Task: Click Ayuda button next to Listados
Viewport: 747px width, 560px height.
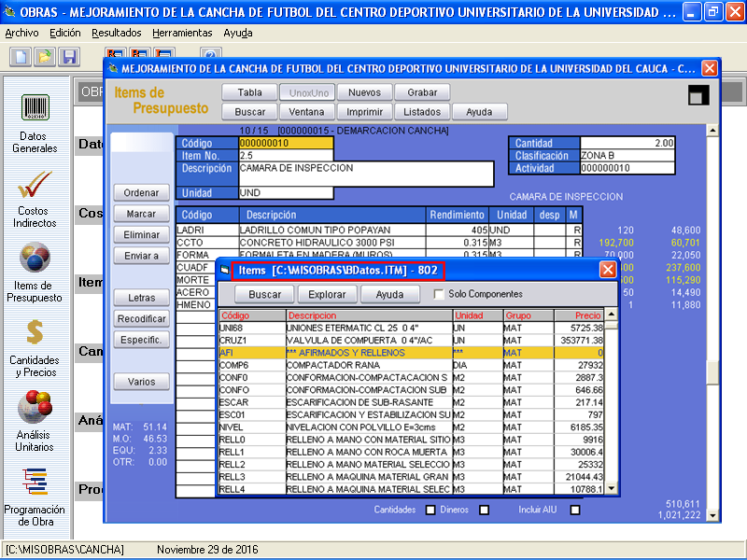Action: [479, 112]
